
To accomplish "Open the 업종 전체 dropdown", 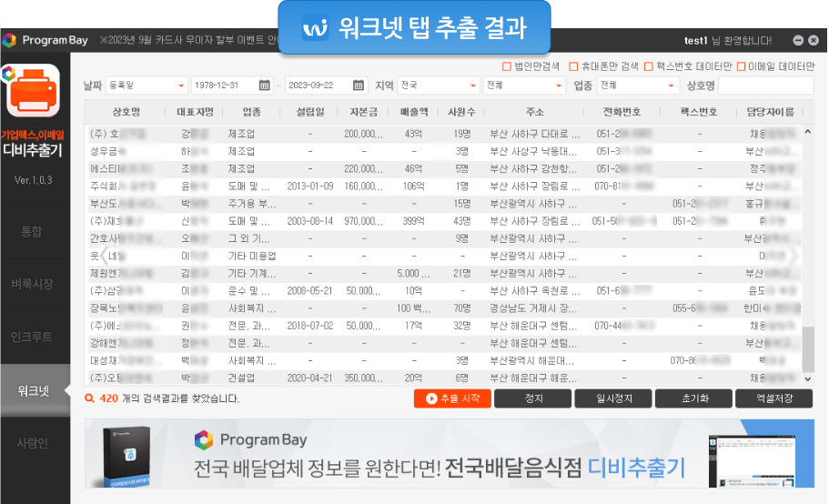I will 638,85.
